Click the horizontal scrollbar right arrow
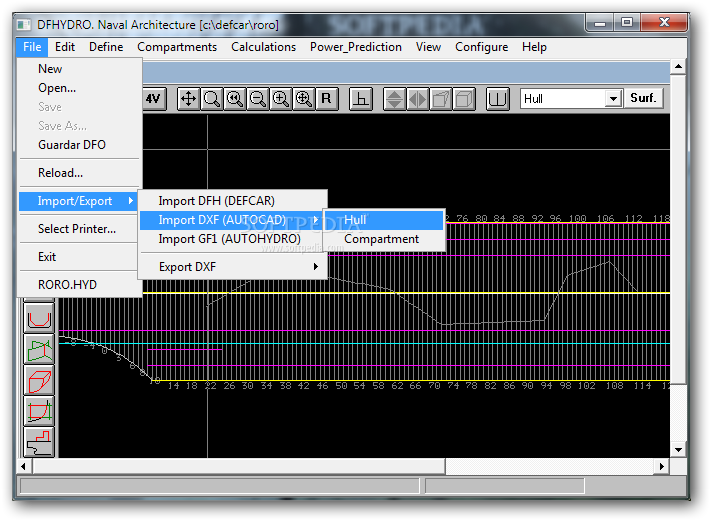This screenshot has width=711, height=521. 662,466
